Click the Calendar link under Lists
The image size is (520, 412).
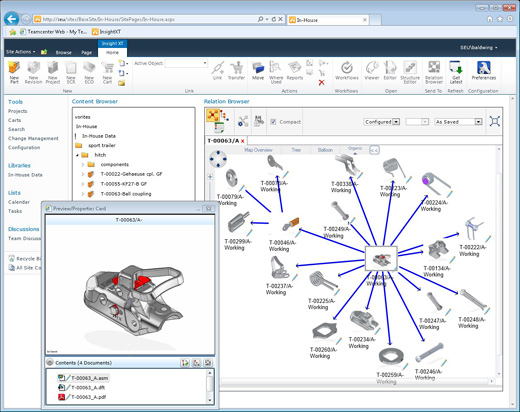tap(19, 202)
